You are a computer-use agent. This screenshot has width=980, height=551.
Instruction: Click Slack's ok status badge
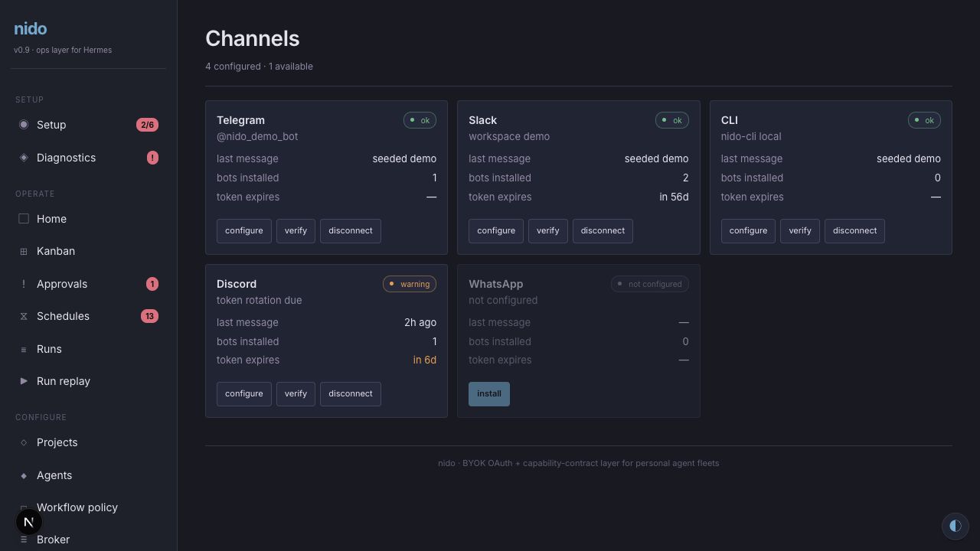[x=672, y=120]
